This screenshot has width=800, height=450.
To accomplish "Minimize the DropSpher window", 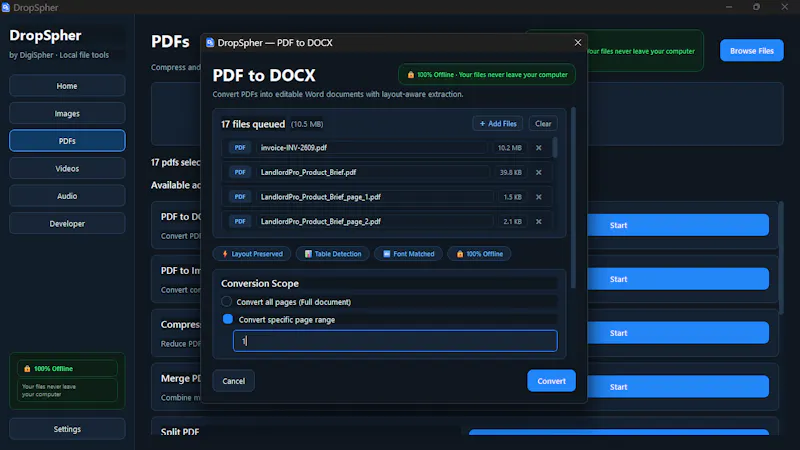I will coord(729,7).
